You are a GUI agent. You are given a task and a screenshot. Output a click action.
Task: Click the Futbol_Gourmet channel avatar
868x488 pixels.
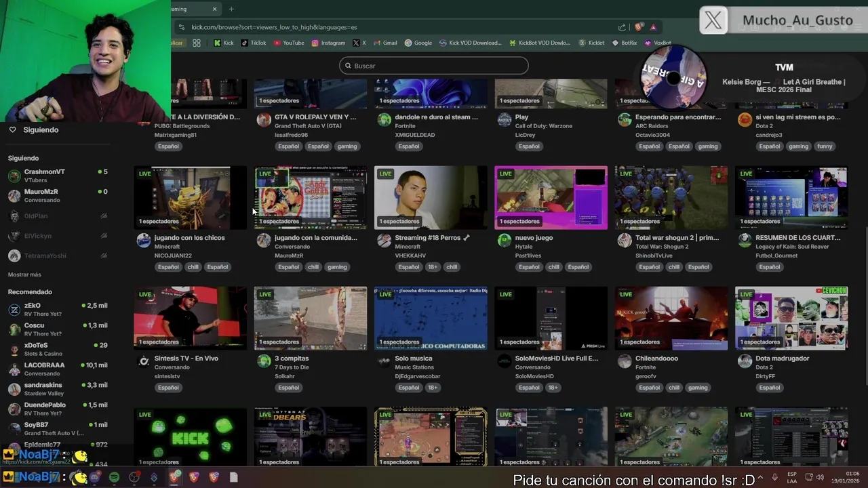click(x=745, y=241)
